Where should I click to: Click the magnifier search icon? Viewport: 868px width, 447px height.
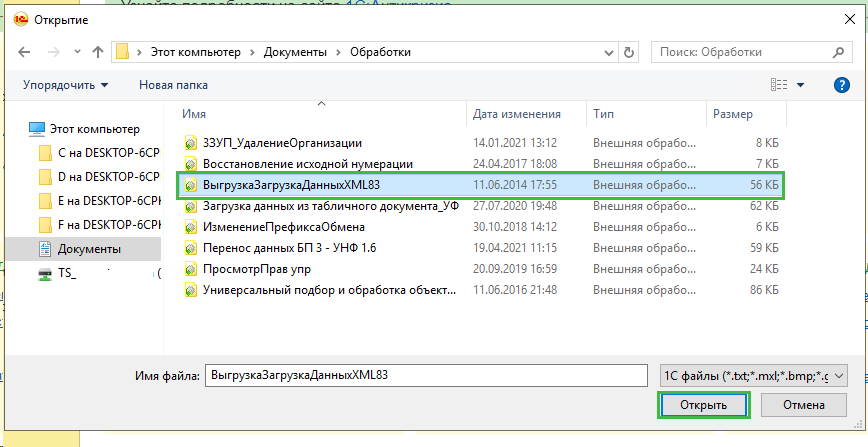pos(838,52)
